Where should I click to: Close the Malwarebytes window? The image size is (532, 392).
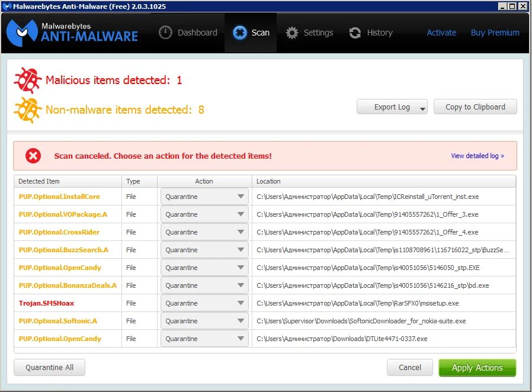coord(523,6)
